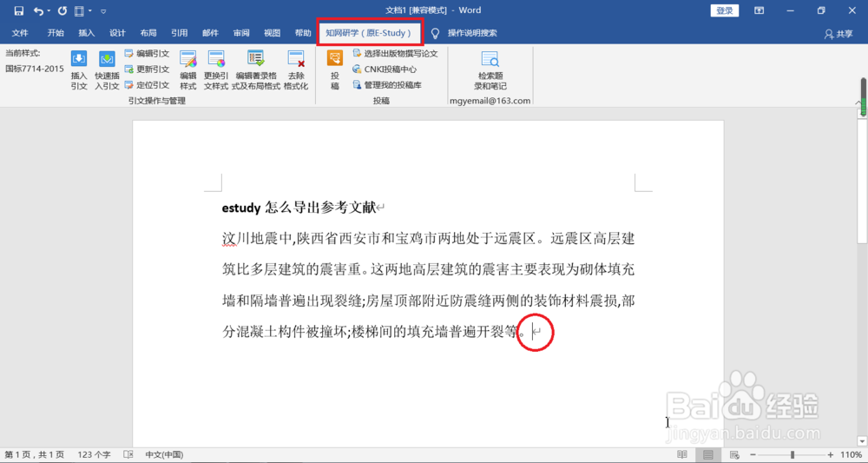
Task: Open ribbon display options icon
Action: pyautogui.click(x=759, y=10)
